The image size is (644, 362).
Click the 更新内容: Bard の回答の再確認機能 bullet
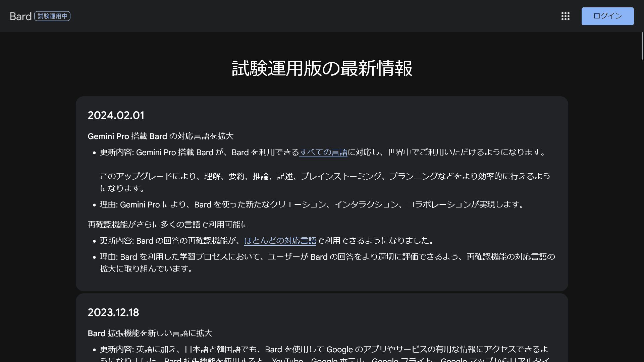pos(267,241)
